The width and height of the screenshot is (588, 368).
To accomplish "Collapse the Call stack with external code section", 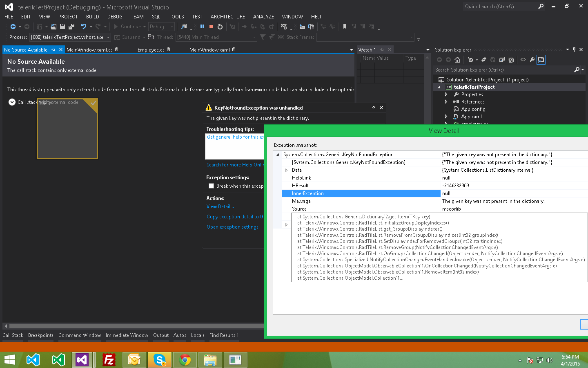I will 12,102.
